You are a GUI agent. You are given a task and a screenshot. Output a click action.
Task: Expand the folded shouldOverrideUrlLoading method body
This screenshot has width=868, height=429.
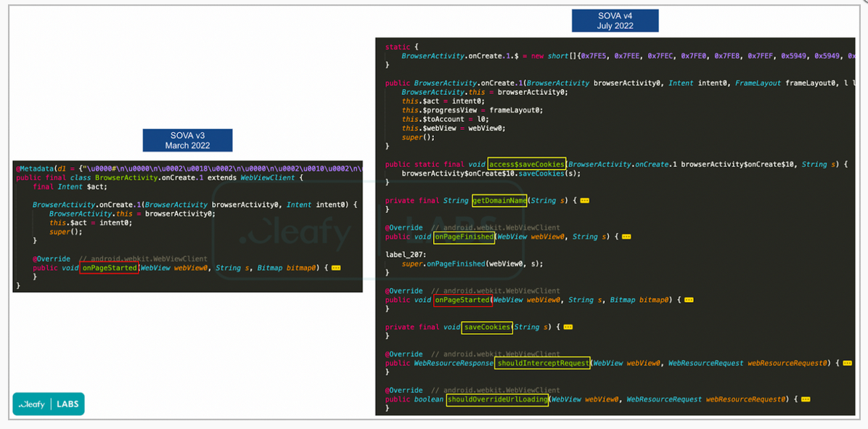806,399
